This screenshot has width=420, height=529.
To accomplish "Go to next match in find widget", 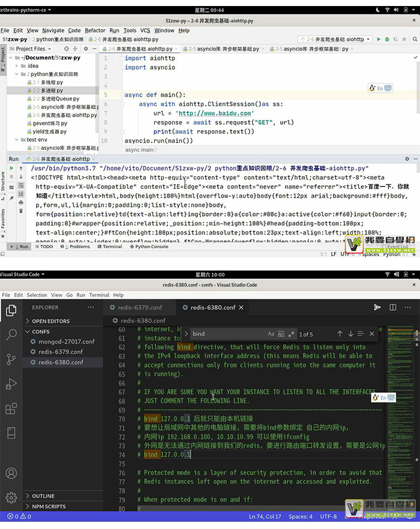I will click(350, 333).
